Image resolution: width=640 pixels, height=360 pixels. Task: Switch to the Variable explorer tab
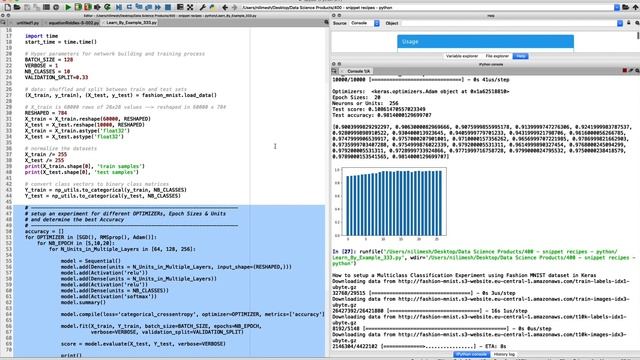[462, 56]
